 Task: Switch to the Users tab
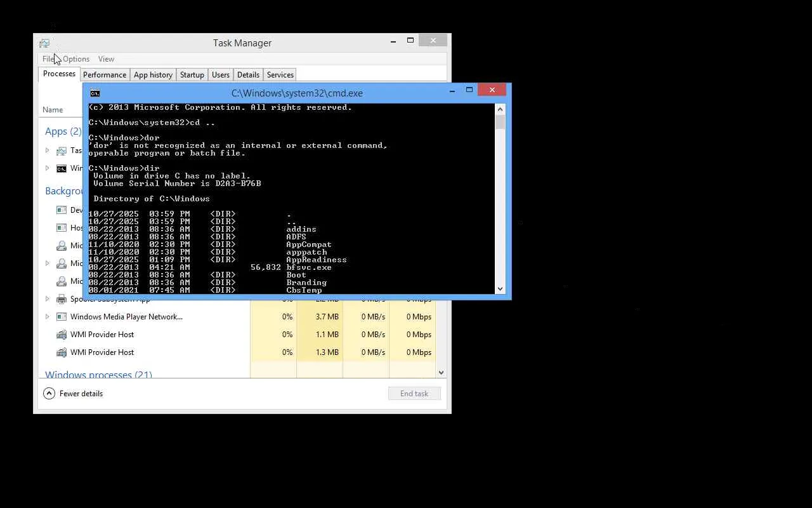pyautogui.click(x=221, y=75)
